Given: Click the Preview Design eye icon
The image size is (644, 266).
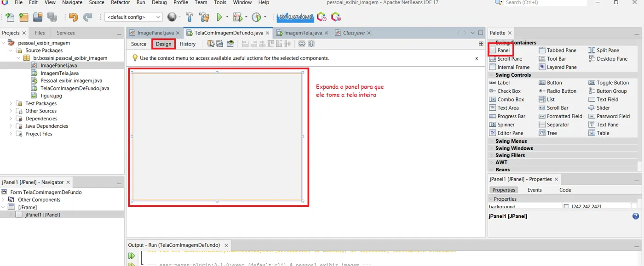Looking at the screenshot, I should click(230, 44).
